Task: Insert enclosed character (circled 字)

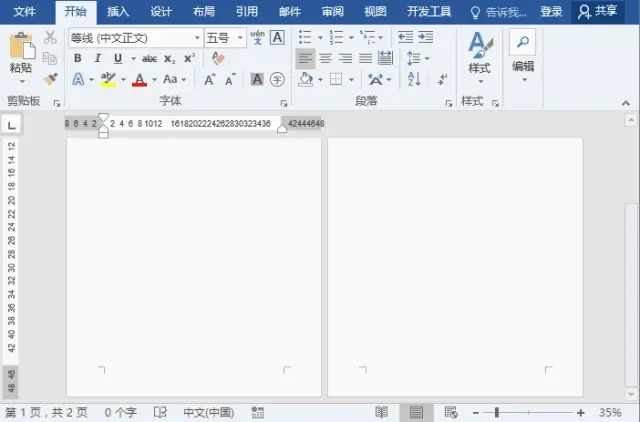Action: tap(277, 79)
